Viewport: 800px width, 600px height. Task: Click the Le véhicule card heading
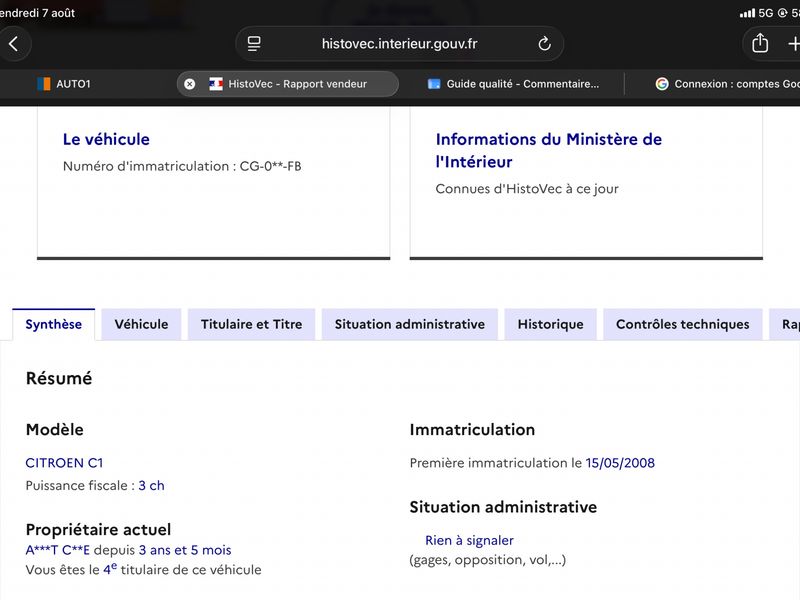pos(106,139)
